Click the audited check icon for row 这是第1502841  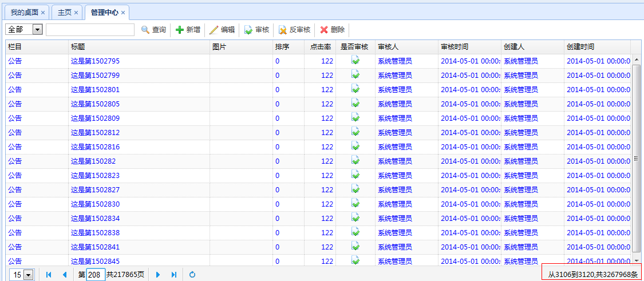(x=355, y=247)
